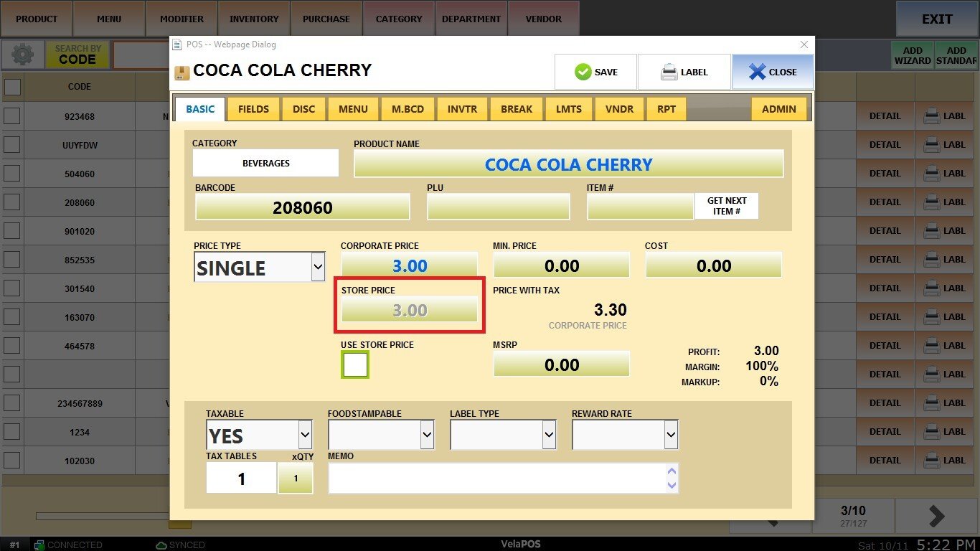Click the Barcode input field
The width and height of the screenshot is (980, 551).
[x=302, y=207]
